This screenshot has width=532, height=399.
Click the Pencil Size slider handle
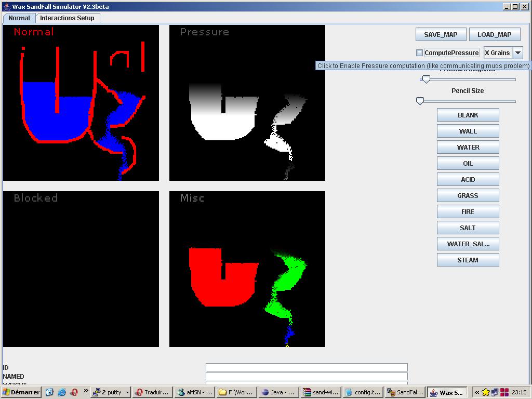pos(420,101)
